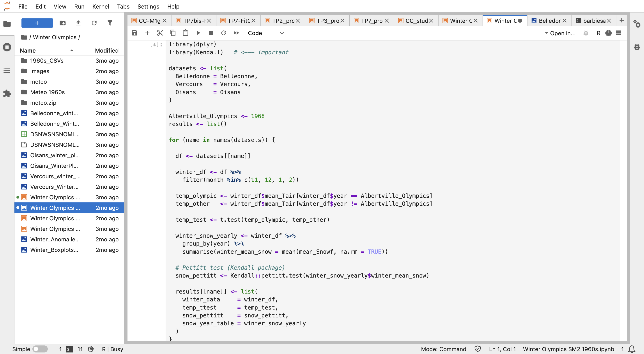Toggle Simple interface mode switch
The image size is (644, 354).
[x=40, y=349]
